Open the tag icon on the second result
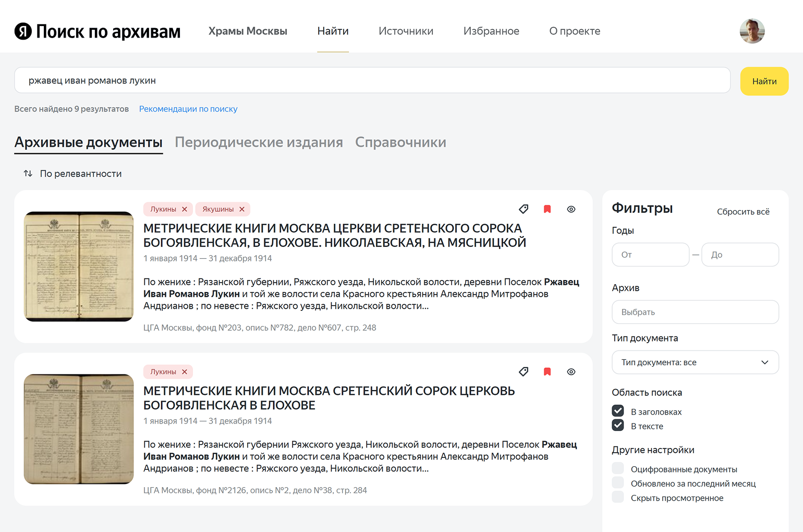Viewport: 803px width, 532px height. [x=524, y=371]
